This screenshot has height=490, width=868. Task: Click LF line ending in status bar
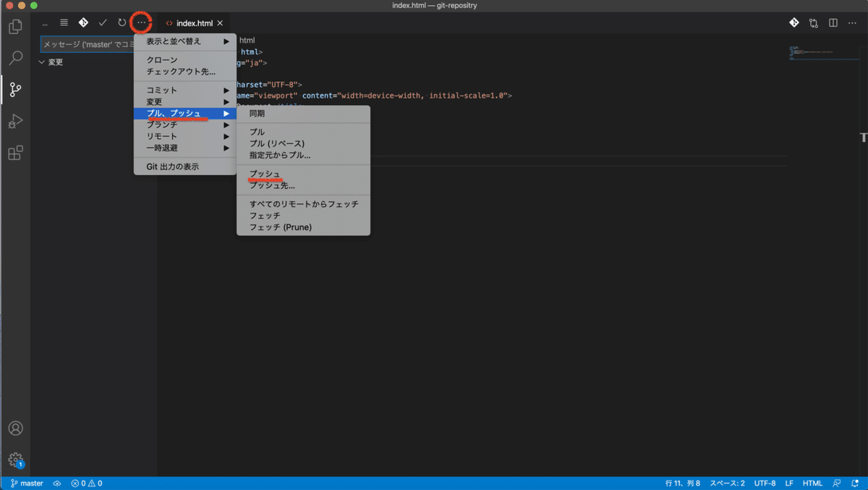[x=789, y=483]
